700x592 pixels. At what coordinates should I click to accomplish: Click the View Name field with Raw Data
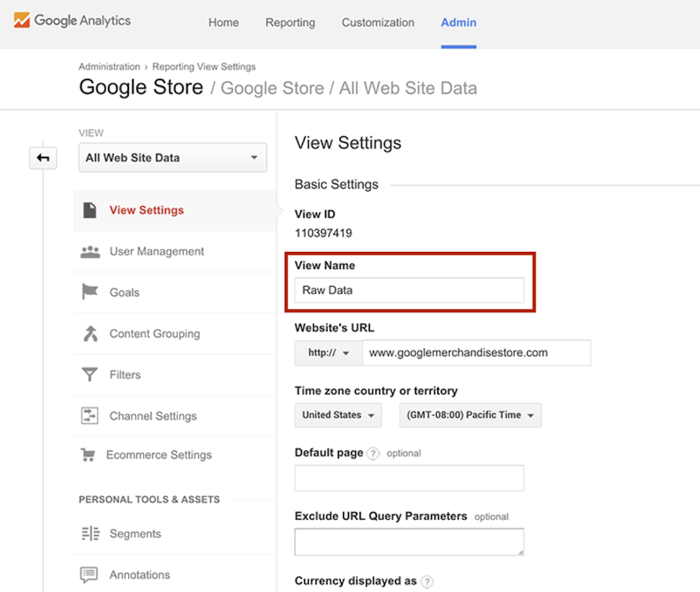409,290
